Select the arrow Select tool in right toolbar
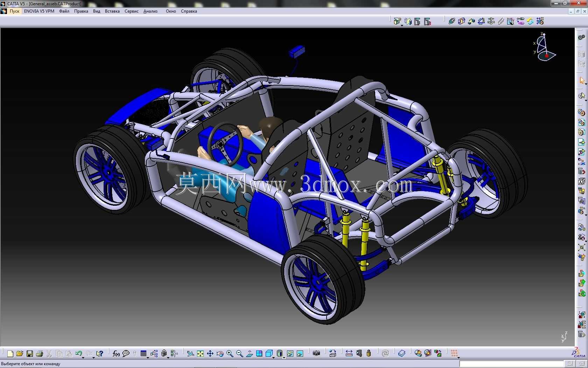 coord(582,81)
